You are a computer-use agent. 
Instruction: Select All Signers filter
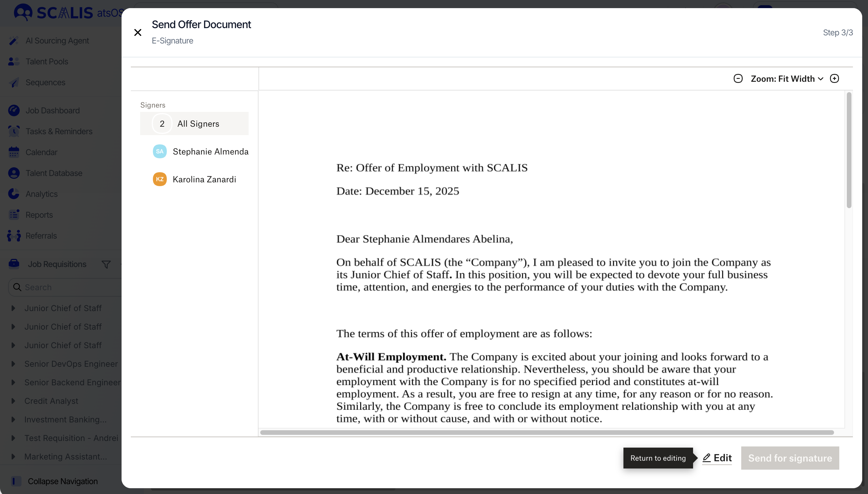(x=194, y=124)
